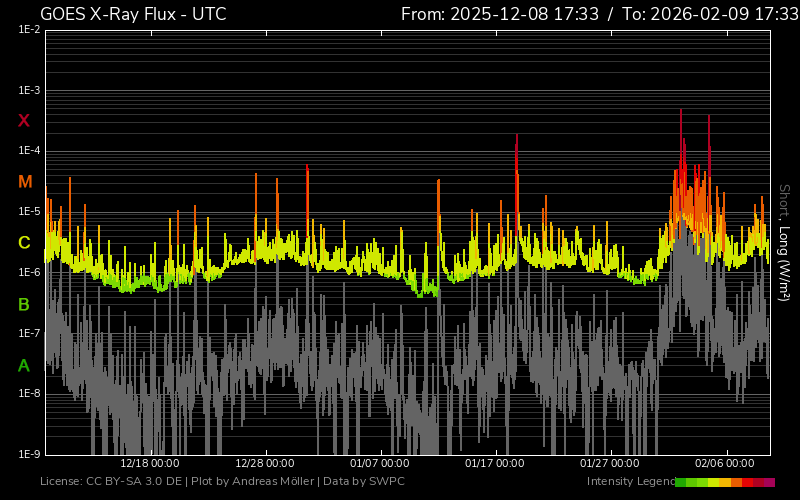Screen dimensions: 800x500
Task: Select the yellow C flare class label
Action: click(25, 243)
